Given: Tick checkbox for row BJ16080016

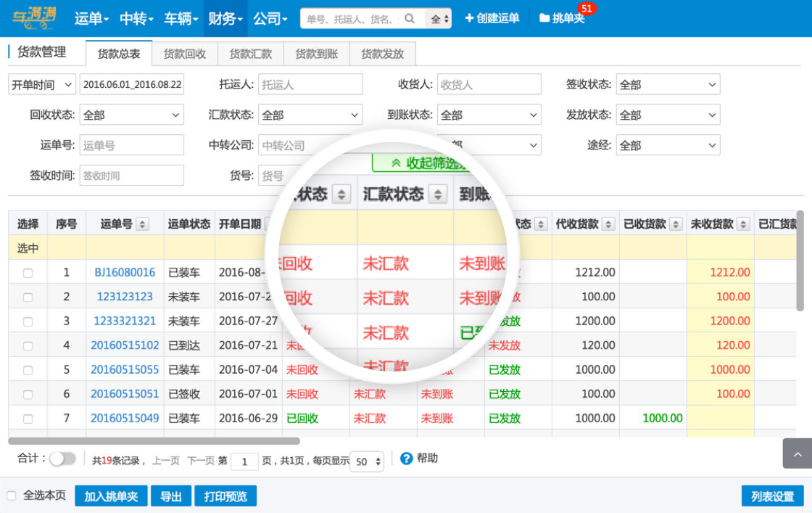Looking at the screenshot, I should (x=28, y=273).
